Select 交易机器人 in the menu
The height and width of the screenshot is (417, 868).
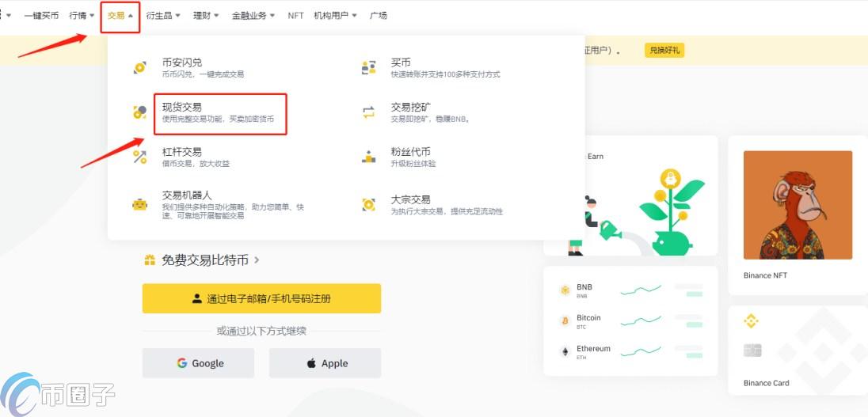click(x=233, y=205)
